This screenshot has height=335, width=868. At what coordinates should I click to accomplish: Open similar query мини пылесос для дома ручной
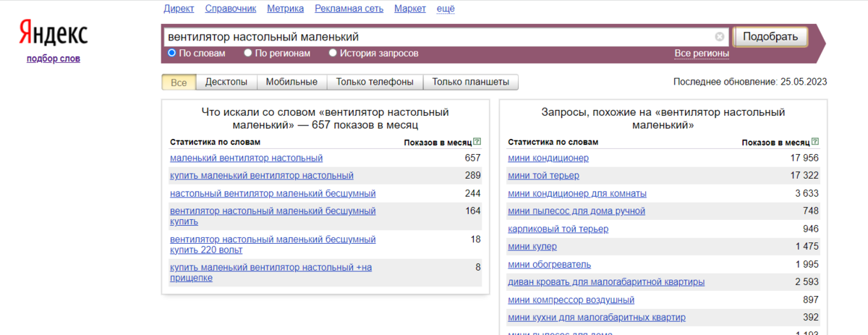(576, 211)
